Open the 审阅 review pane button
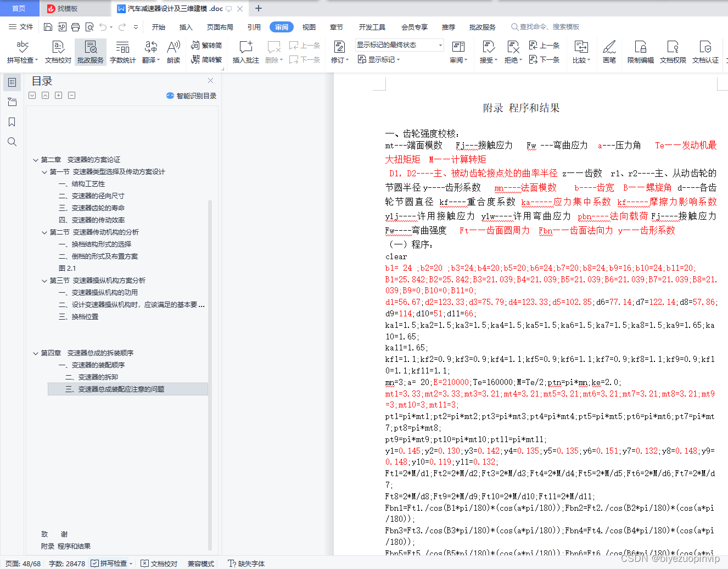 click(458, 52)
